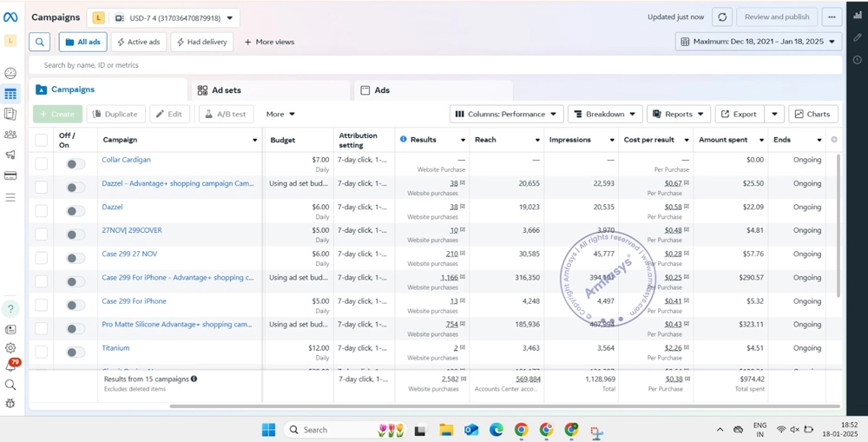
Task: Open File Explorer from taskbar
Action: coord(446,430)
